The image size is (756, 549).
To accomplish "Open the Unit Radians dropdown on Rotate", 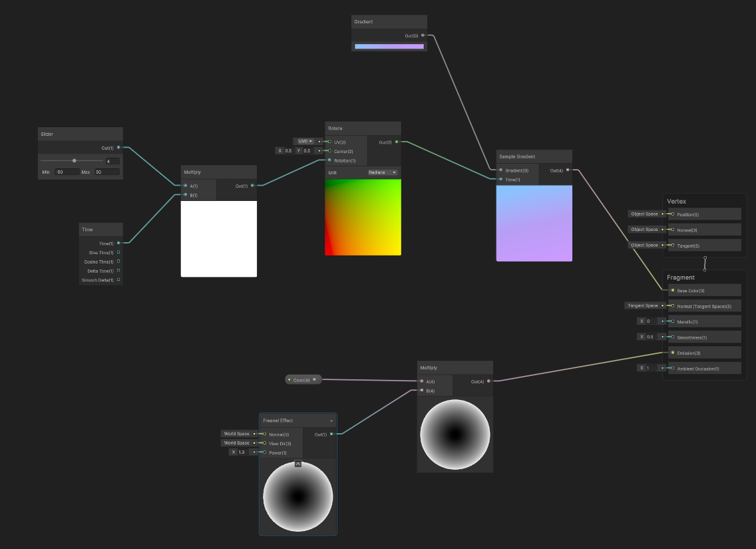I will click(383, 172).
